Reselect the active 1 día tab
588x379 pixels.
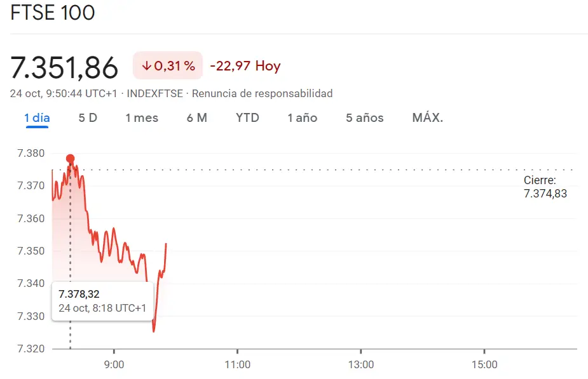coord(37,117)
